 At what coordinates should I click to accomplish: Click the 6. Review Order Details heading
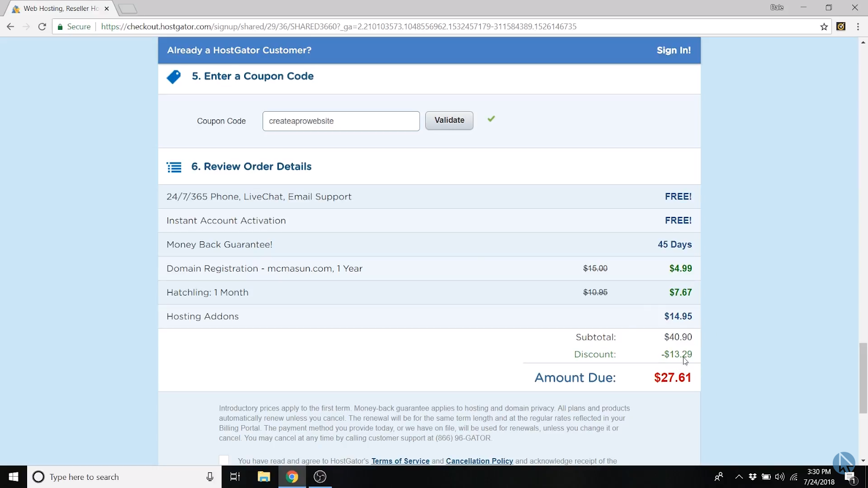pyautogui.click(x=252, y=166)
